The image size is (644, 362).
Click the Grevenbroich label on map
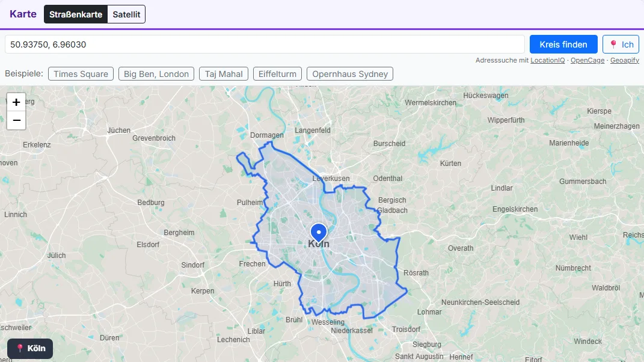coord(154,138)
